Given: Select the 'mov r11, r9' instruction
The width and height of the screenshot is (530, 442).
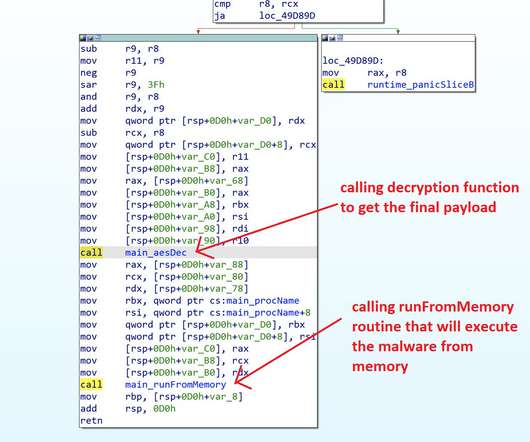Looking at the screenshot, I should click(x=122, y=61).
